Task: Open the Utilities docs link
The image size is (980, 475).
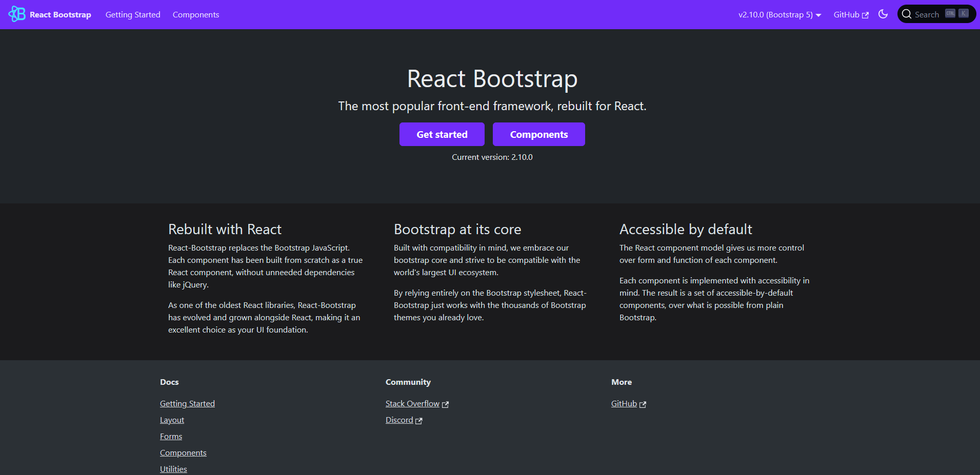Action: click(173, 469)
